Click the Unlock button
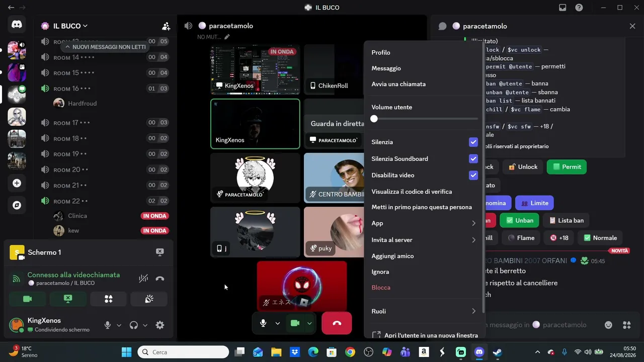This screenshot has height=362, width=644. (x=523, y=167)
